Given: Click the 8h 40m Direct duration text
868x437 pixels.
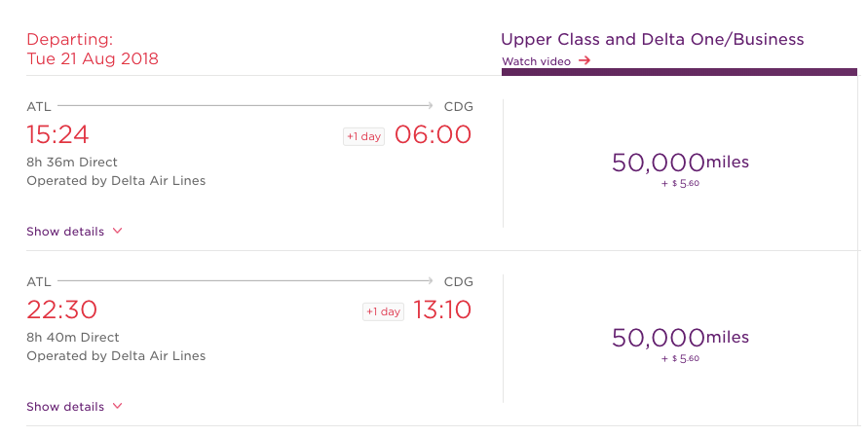Looking at the screenshot, I should point(73,338).
